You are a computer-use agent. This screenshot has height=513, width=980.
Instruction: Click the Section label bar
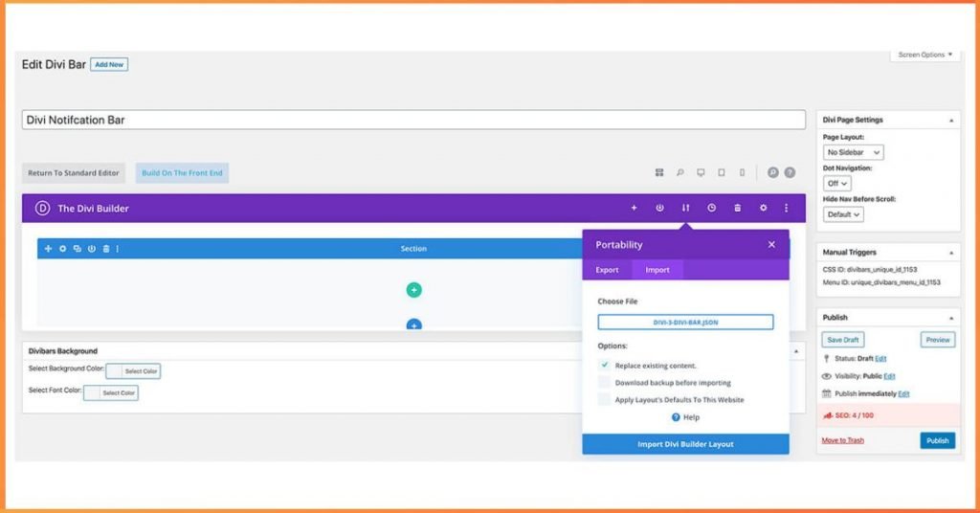coord(413,249)
